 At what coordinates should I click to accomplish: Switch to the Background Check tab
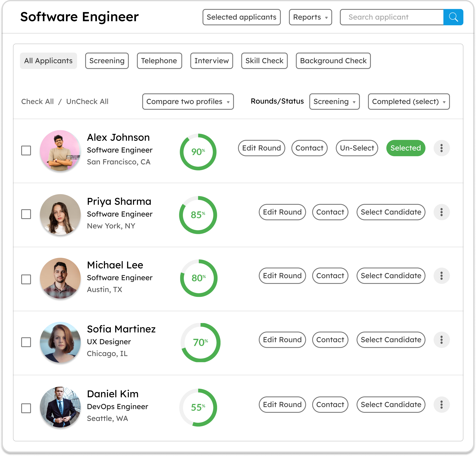(333, 61)
